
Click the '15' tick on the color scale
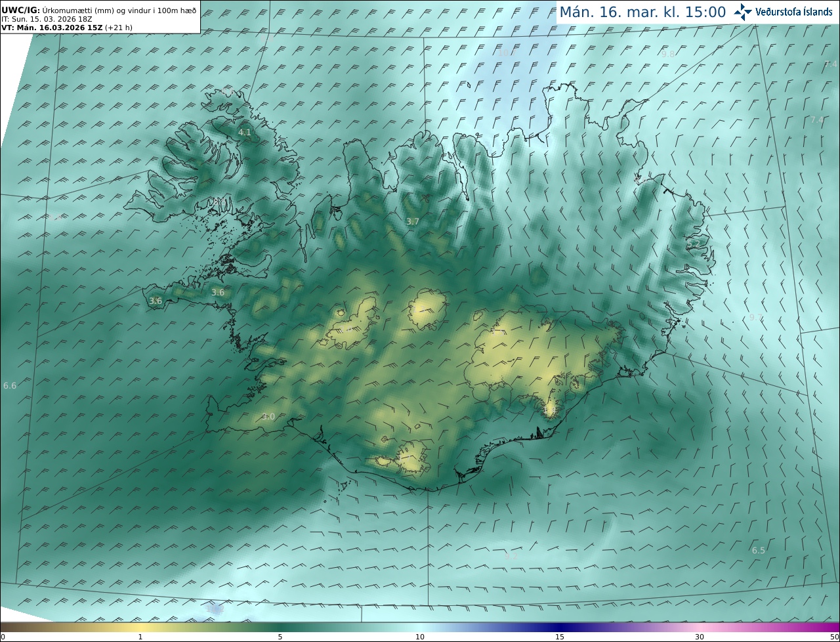(x=560, y=637)
